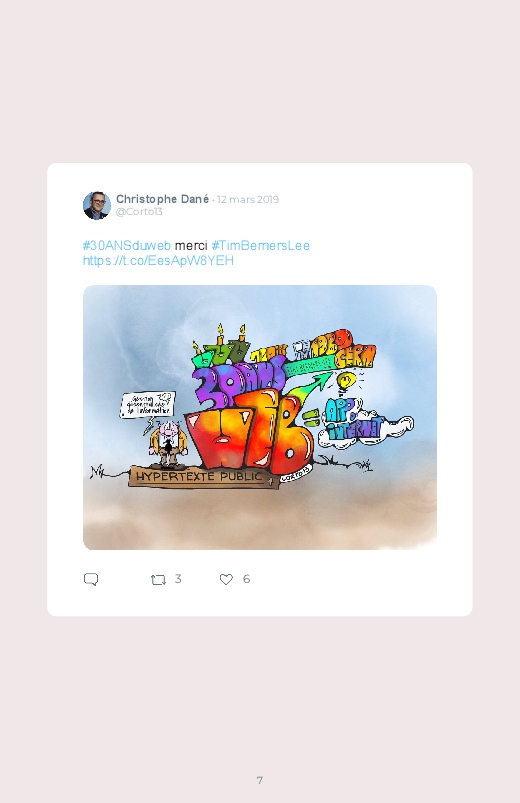The image size is (520, 803).
Task: Open the #30ANSduweb hashtag
Action: 127,246
